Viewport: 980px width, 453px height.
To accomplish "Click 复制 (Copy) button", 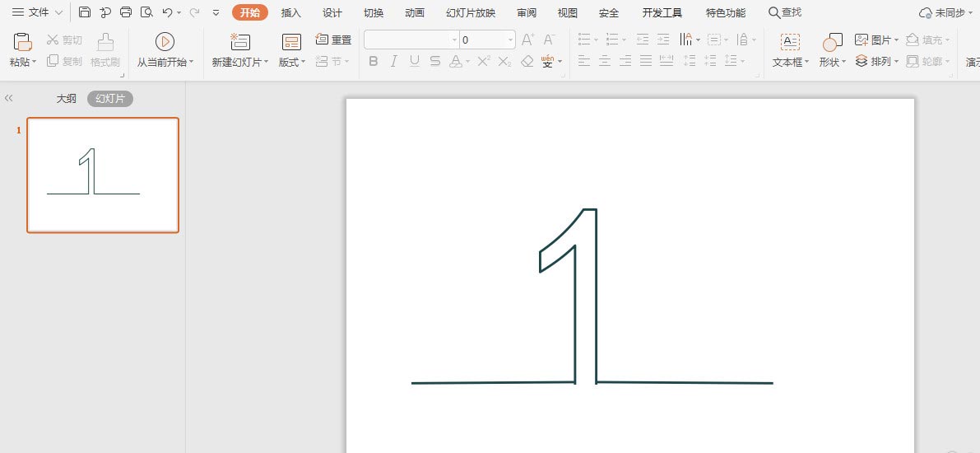I will pyautogui.click(x=64, y=61).
